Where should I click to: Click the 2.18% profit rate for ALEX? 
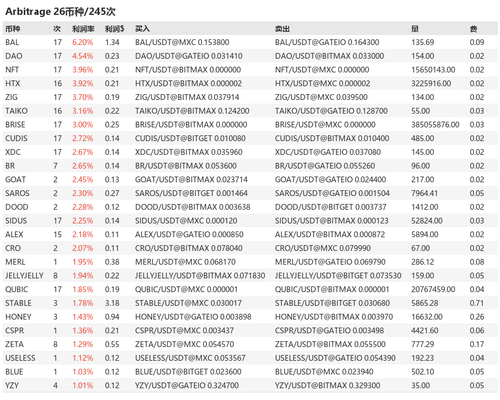(x=83, y=234)
